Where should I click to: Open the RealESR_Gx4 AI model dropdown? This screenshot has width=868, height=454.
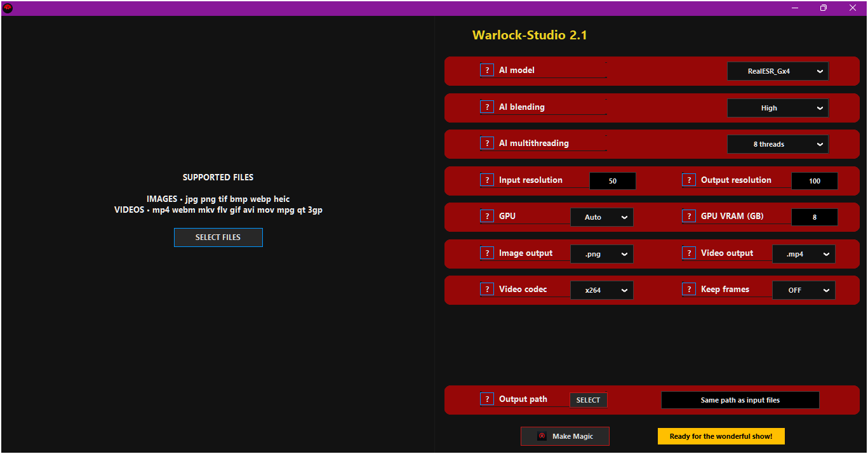(x=778, y=71)
